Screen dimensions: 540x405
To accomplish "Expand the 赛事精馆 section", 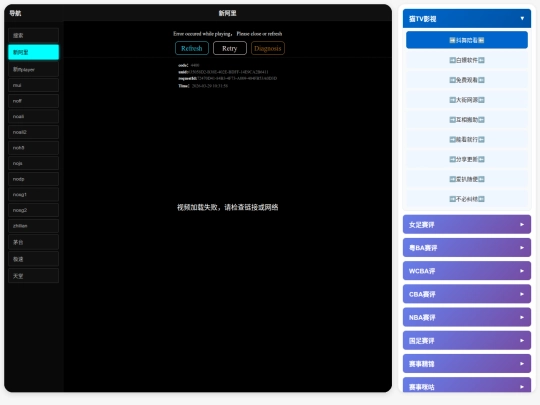I will (467, 364).
